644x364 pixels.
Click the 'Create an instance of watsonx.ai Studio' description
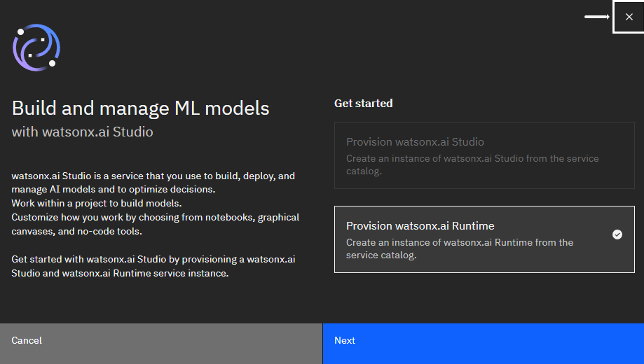pyautogui.click(x=472, y=164)
